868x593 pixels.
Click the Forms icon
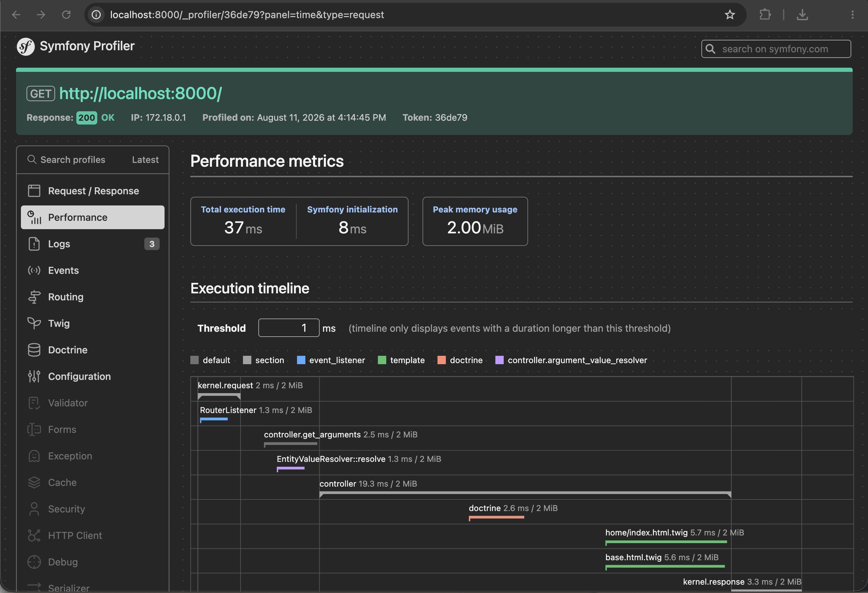34,429
